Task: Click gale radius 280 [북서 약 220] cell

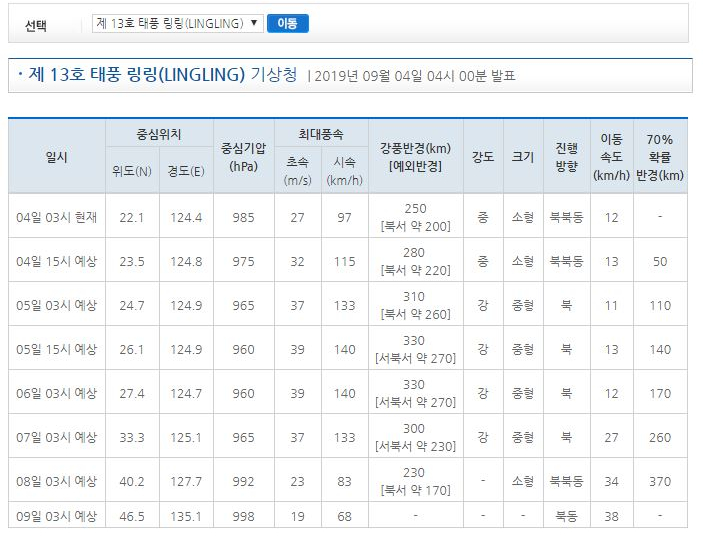Action: pyautogui.click(x=416, y=261)
